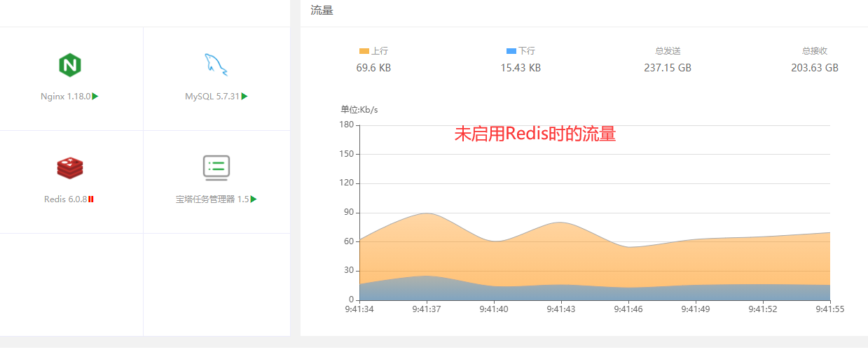Open the Nginx 1.18.0 label
This screenshot has height=352, width=868.
66,97
